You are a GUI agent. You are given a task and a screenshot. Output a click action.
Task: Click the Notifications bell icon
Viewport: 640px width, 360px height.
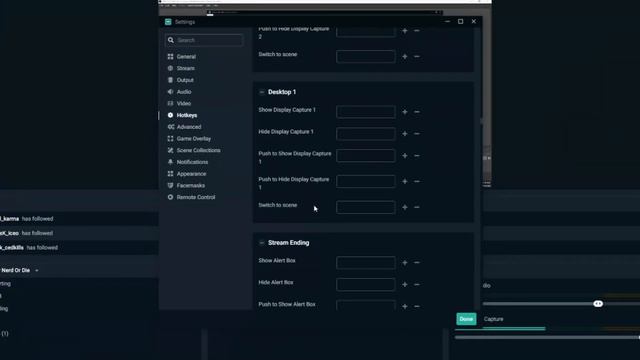171,162
